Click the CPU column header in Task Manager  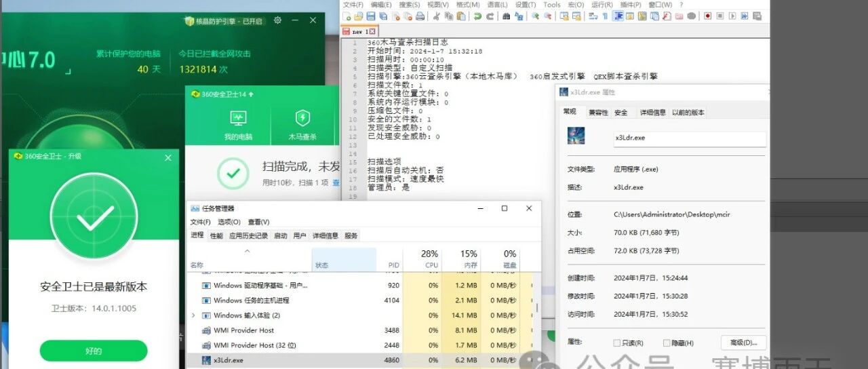tap(422, 259)
